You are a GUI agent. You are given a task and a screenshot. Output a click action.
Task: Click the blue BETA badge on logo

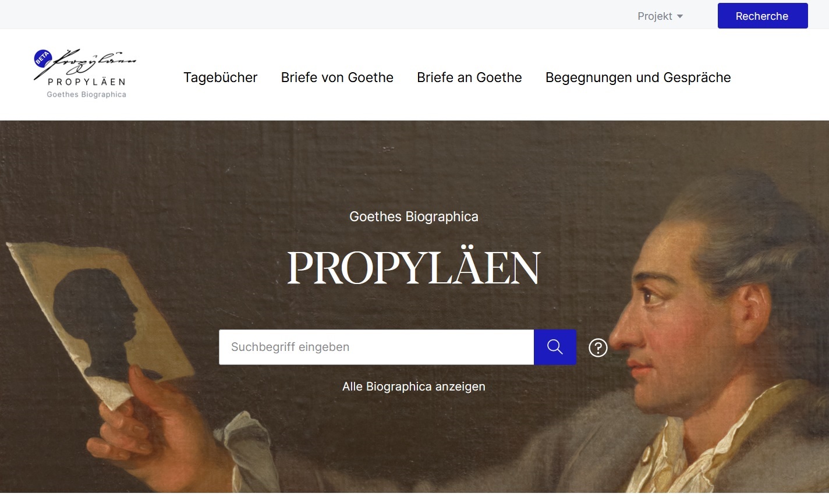click(x=42, y=58)
